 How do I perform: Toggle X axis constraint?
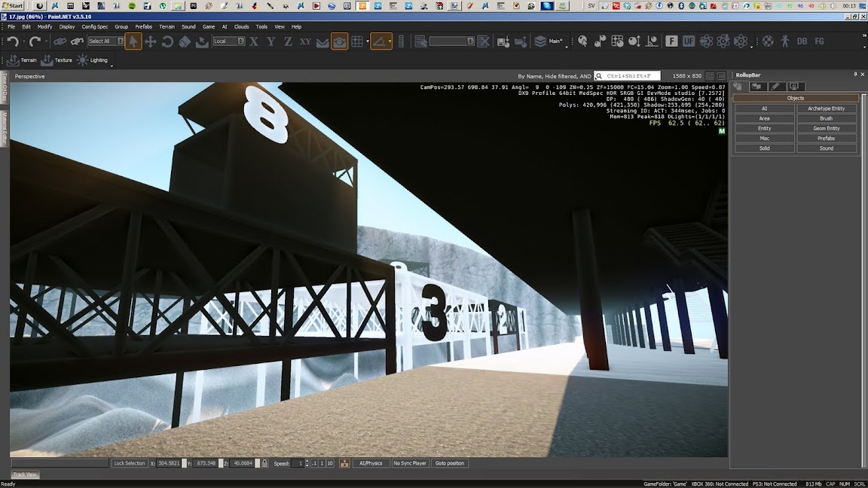click(253, 41)
